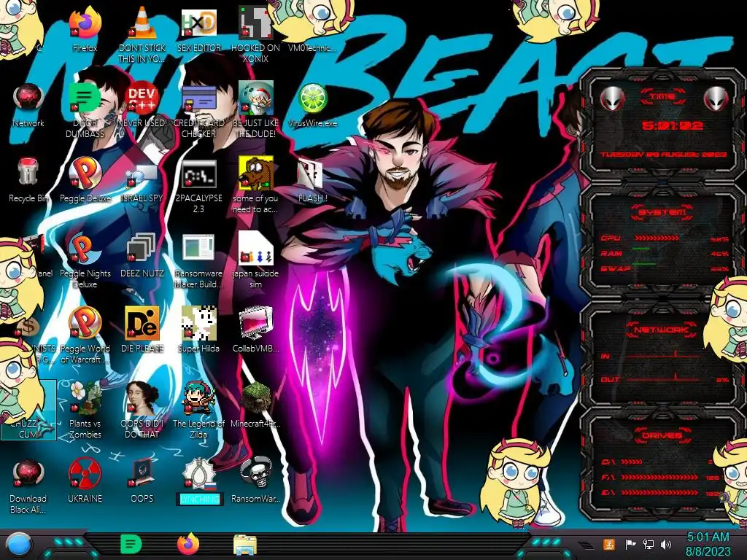
Task: Open the VLC cone desktop icon
Action: pos(142,23)
